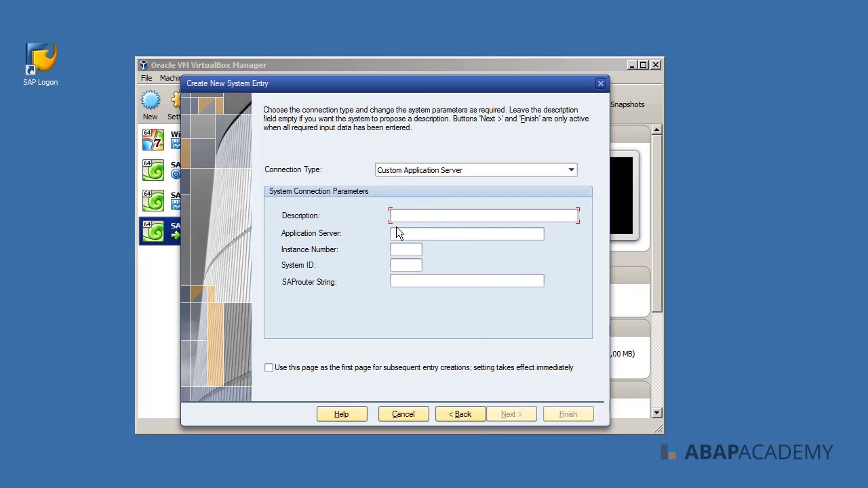Select the Windows 7 VM icon
868x488 pixels.
(153, 139)
